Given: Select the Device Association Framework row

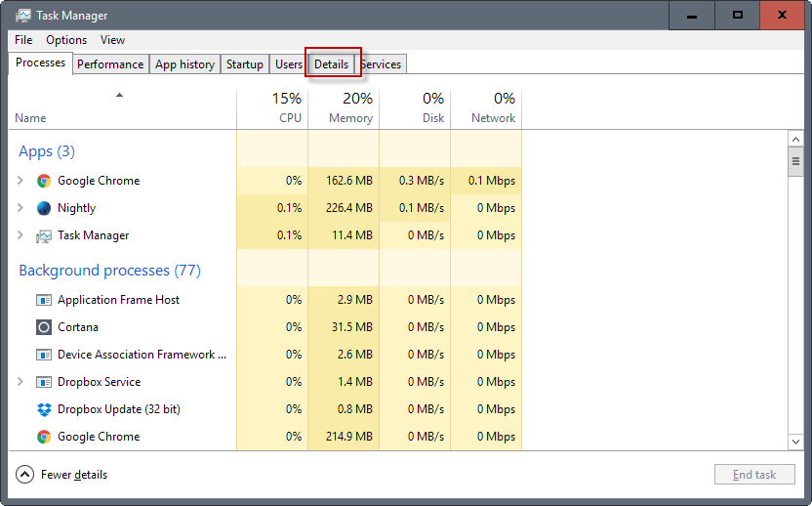Looking at the screenshot, I should [265, 355].
